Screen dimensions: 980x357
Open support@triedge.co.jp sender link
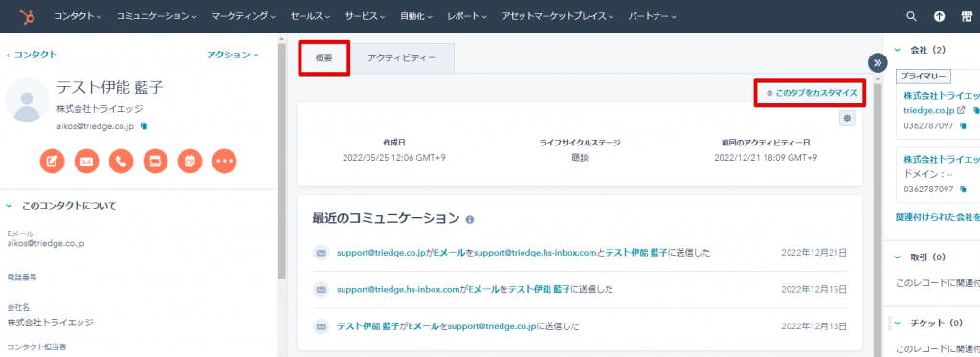click(x=381, y=254)
